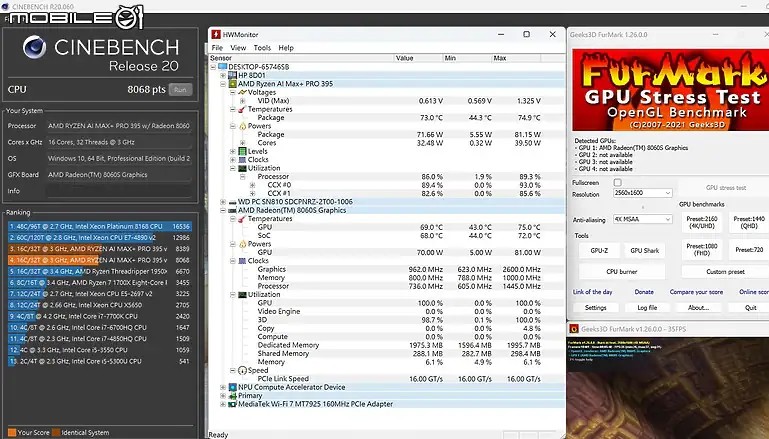Click the DESKTOP-65746SB computer icon

[222, 66]
